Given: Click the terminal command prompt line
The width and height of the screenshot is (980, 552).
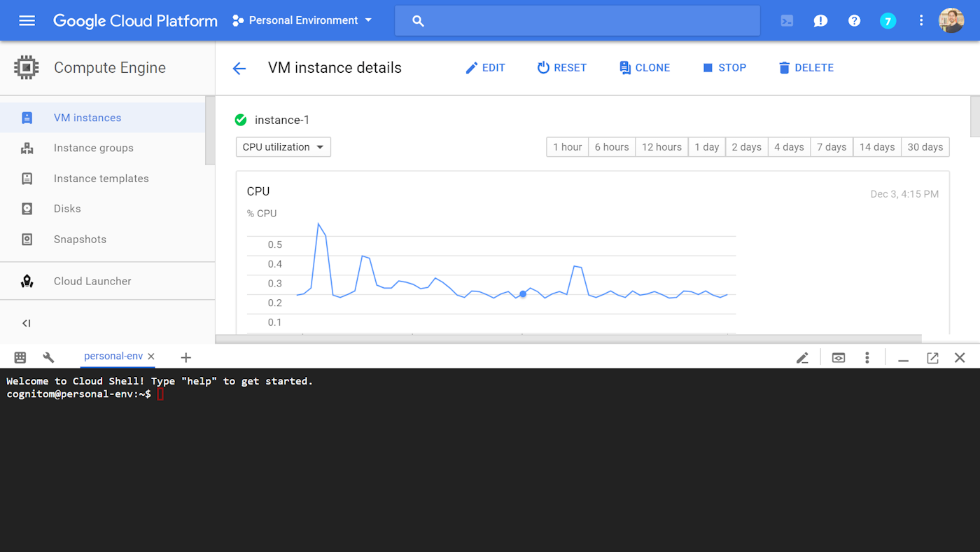Looking at the screenshot, I should point(85,394).
